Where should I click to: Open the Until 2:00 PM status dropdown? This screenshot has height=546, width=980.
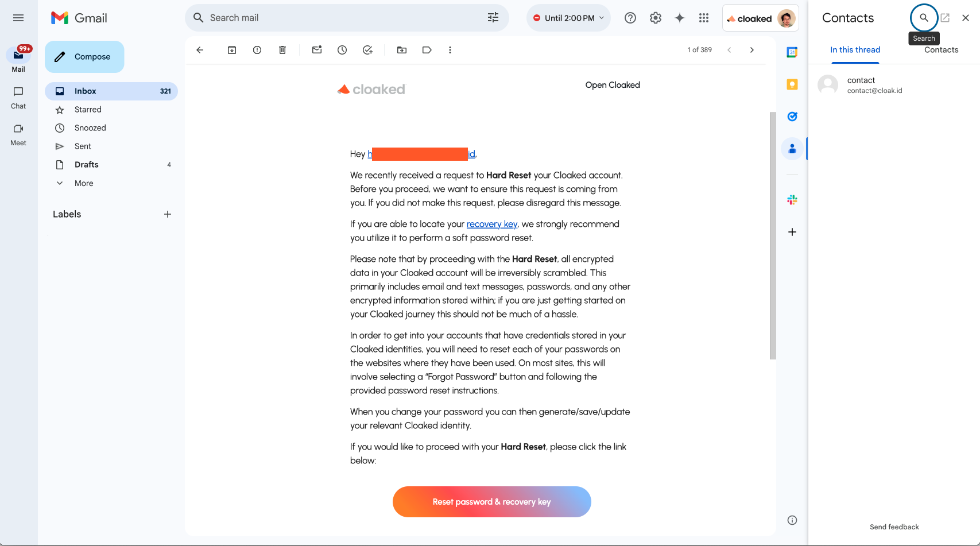click(568, 18)
